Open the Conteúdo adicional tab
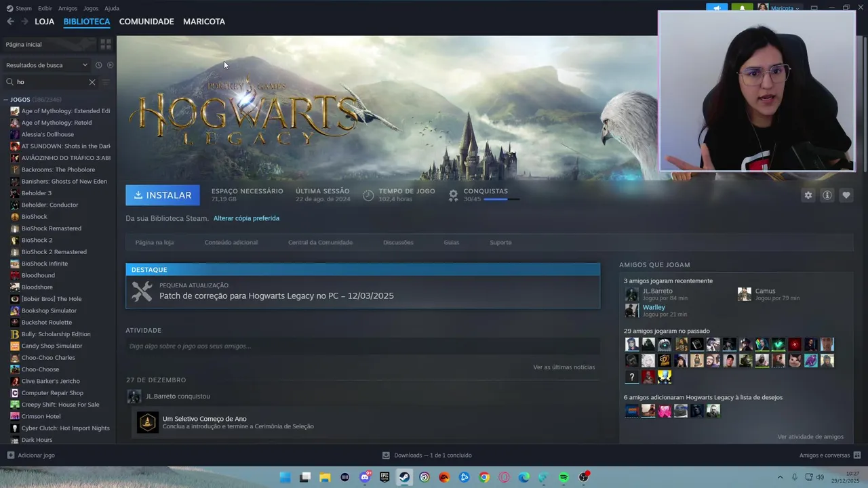The height and width of the screenshot is (488, 868). pyautogui.click(x=231, y=242)
